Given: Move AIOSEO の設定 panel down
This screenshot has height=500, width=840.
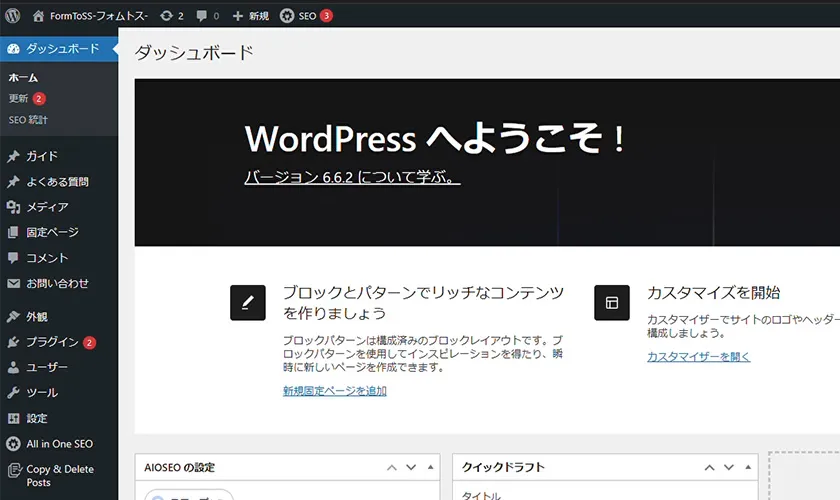Looking at the screenshot, I should (x=410, y=467).
